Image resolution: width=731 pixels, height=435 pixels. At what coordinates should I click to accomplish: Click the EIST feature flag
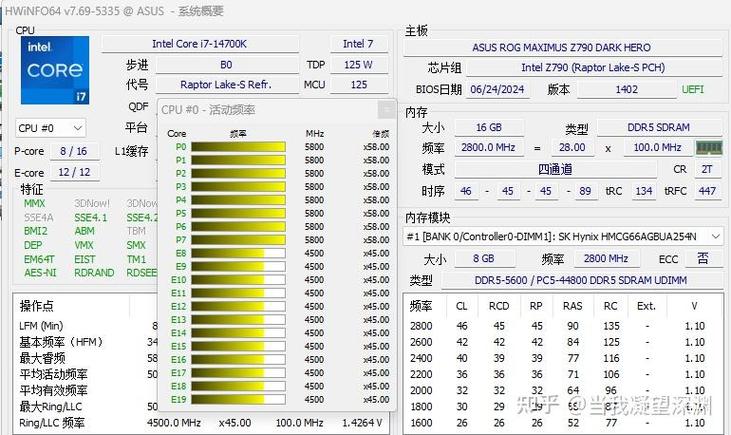point(85,259)
